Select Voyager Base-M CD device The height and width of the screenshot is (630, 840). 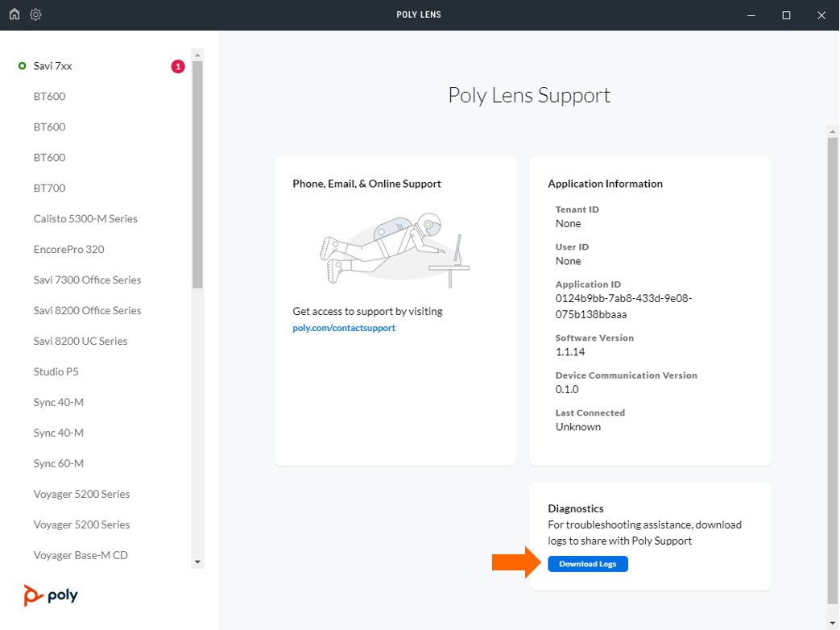coord(81,555)
